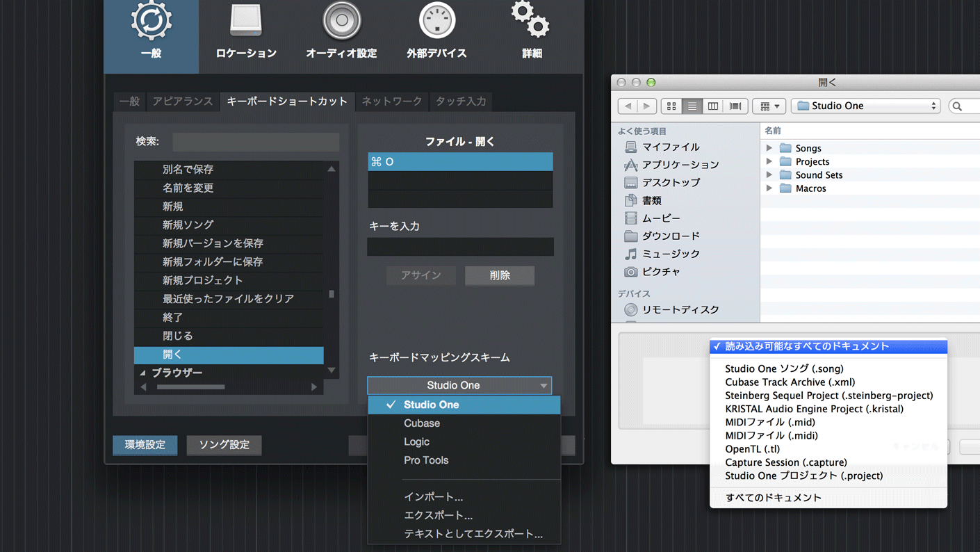Select ピクチャ in the sidebar

pos(652,271)
